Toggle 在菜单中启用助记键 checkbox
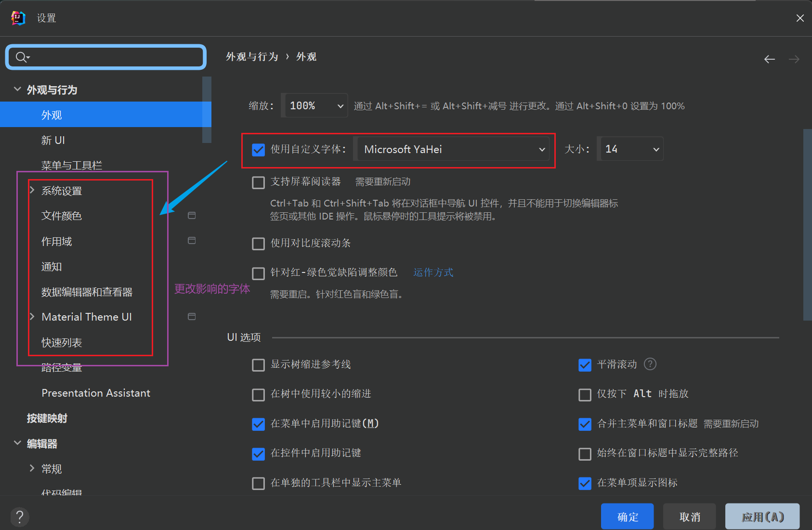812x530 pixels. (x=259, y=424)
